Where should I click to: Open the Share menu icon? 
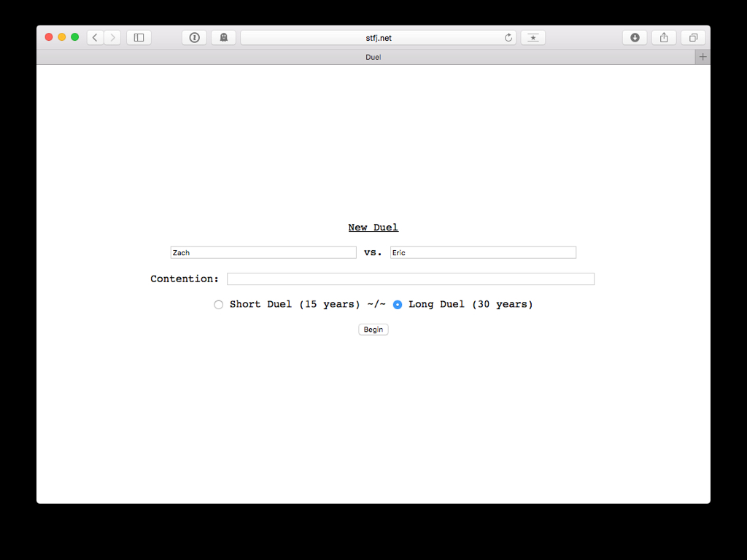(x=664, y=38)
